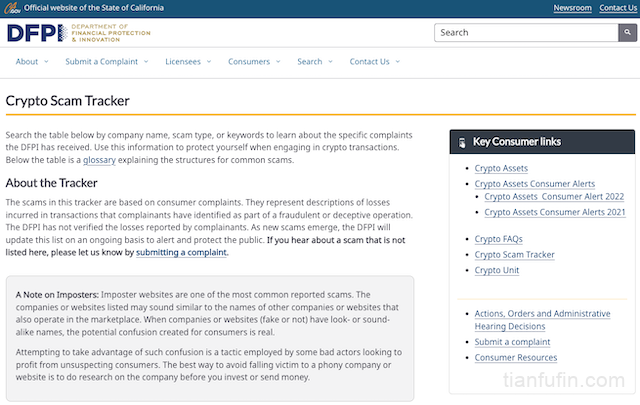Viewport: 640px width, 405px height.
Task: Follow the glossary link
Action: point(99,160)
